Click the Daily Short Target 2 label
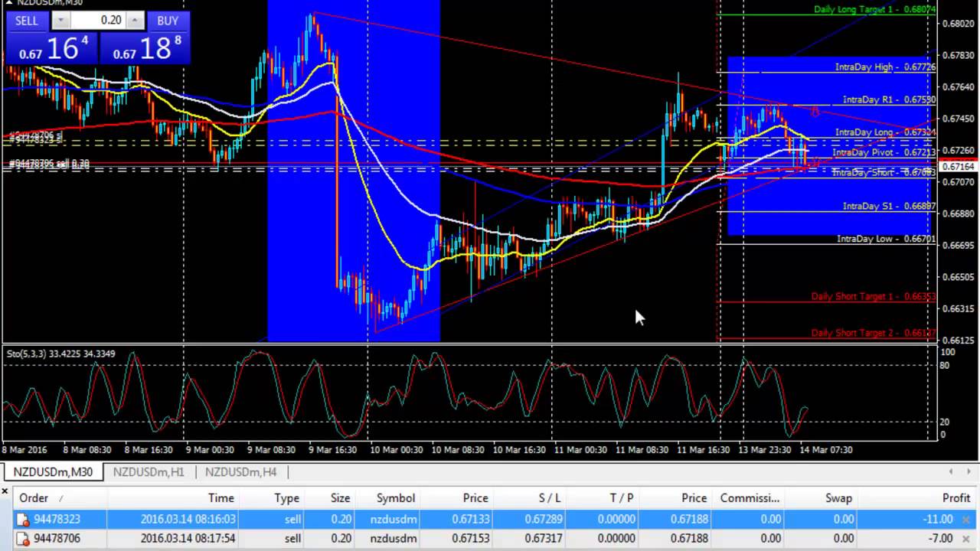Screen dimensions: 980x551 873,333
